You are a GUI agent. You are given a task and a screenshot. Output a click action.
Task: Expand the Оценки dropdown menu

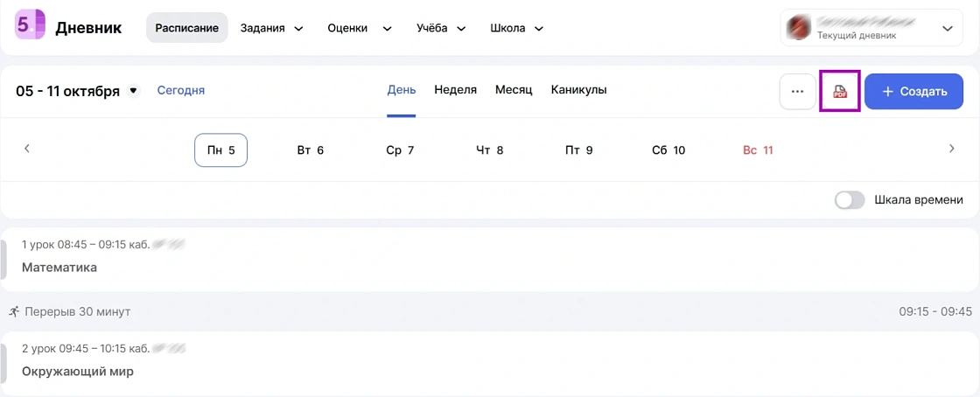pyautogui.click(x=360, y=28)
